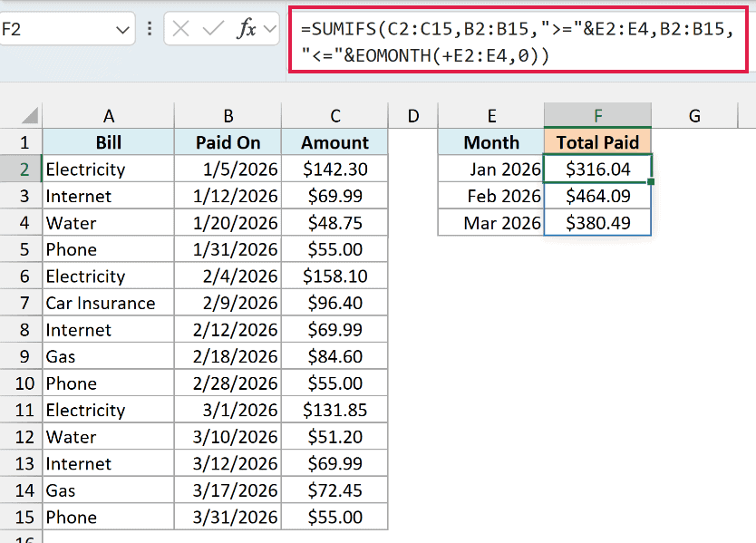Click the 3/17/2026 date cell
756x543 pixels.
(x=228, y=490)
